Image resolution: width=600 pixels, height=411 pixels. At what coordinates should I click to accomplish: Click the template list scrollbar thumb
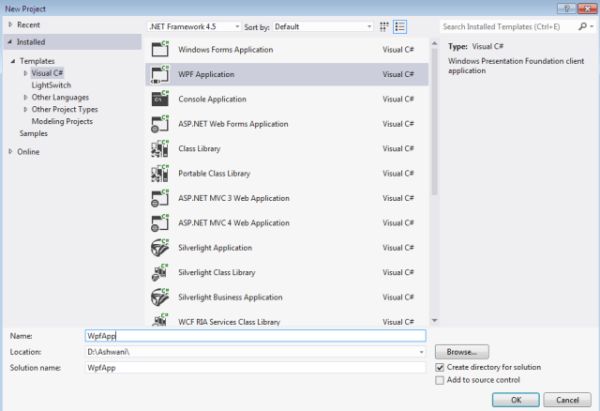click(434, 122)
